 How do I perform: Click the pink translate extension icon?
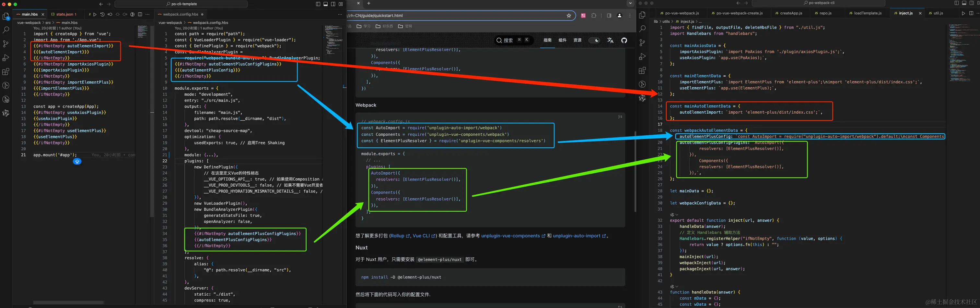coord(583,16)
